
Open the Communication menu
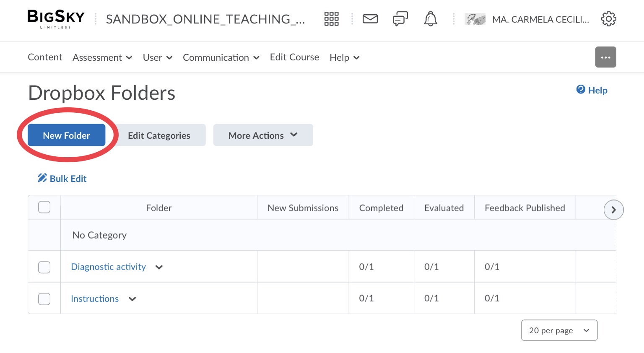coord(221,57)
